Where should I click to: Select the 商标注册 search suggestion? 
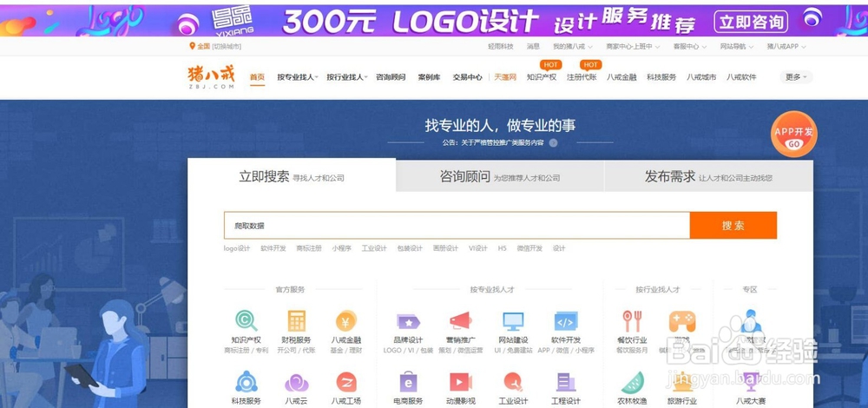tap(309, 248)
